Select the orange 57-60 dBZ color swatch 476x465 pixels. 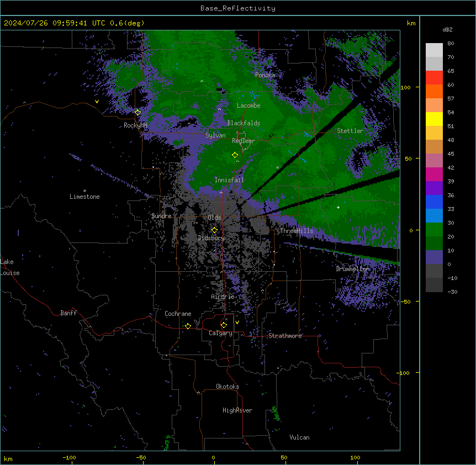[x=434, y=91]
